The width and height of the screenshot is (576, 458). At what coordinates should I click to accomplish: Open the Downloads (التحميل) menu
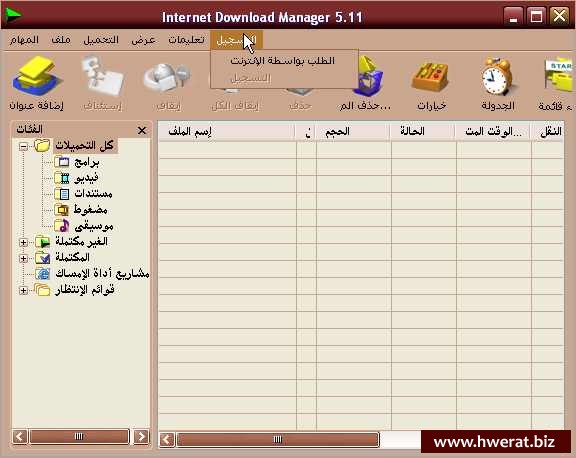101,40
